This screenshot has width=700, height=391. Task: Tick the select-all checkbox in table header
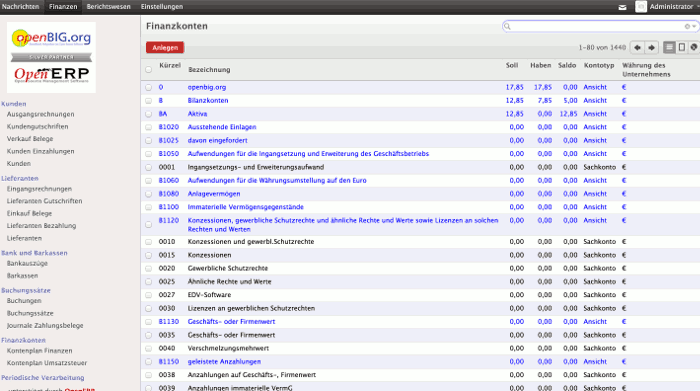coord(148,70)
